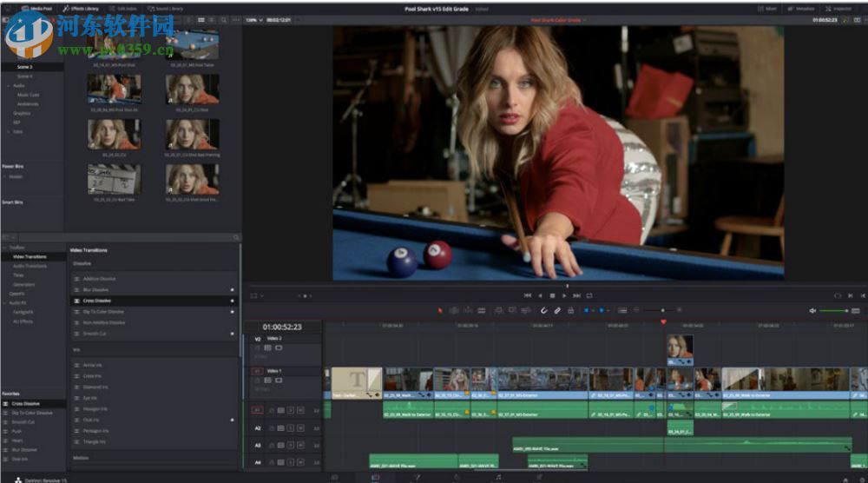Toggle linked selection chain icon

click(557, 311)
